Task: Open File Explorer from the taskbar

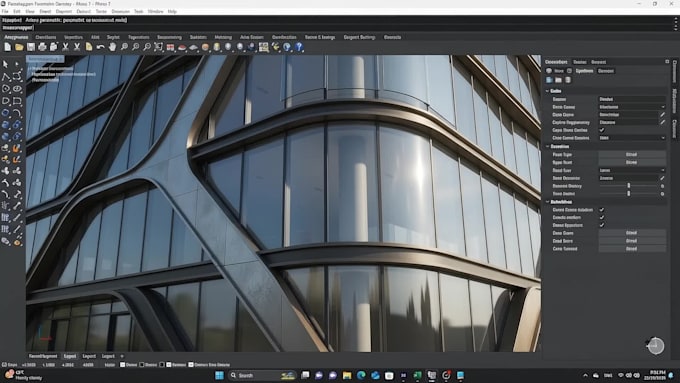Action: 347,375
